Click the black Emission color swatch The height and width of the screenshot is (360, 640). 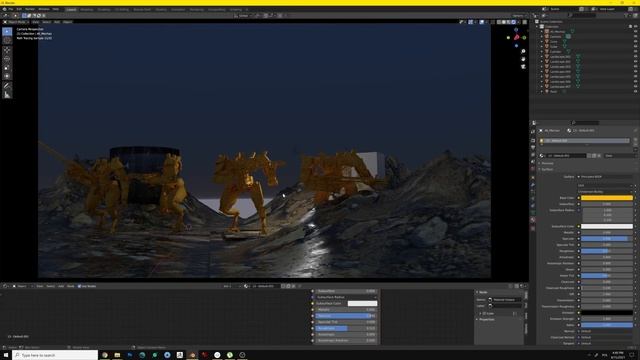(x=607, y=313)
